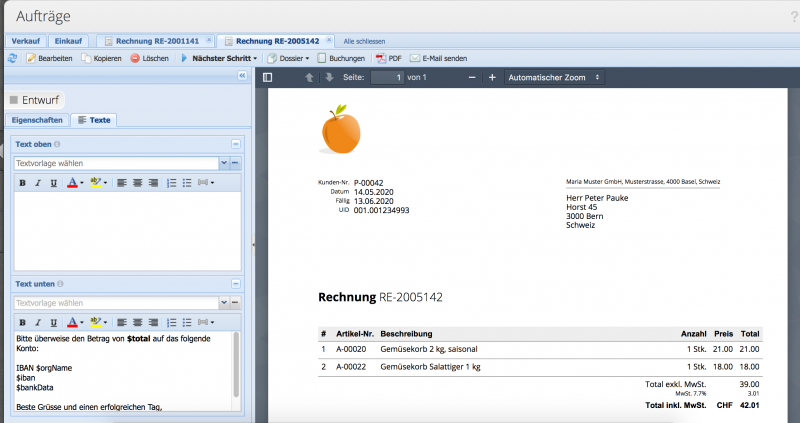
Task: Open the Dossier dropdown menu
Action: pyautogui.click(x=288, y=58)
